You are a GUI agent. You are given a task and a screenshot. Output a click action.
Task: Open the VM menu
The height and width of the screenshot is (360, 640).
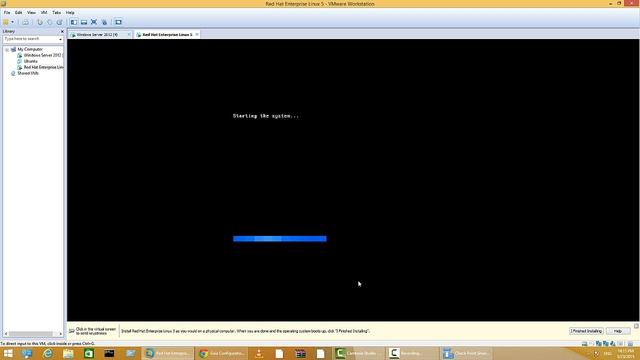pos(44,13)
